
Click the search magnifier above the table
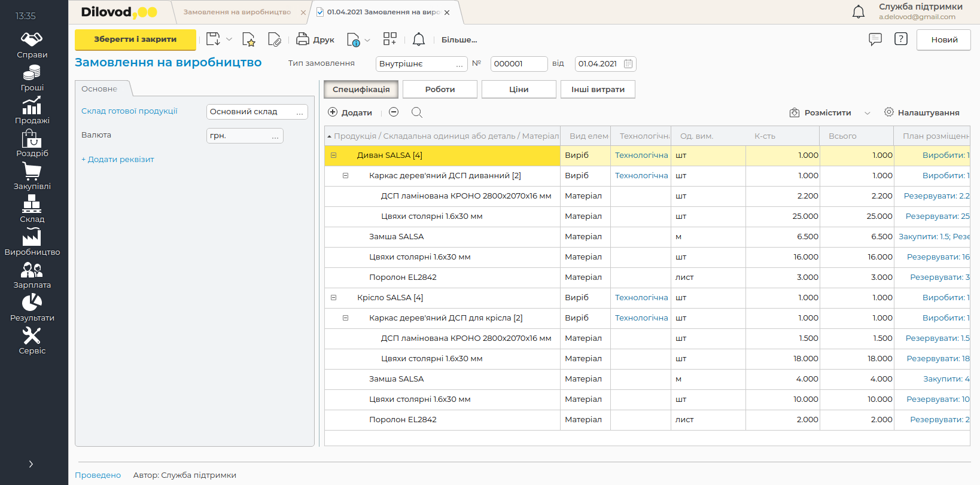[x=417, y=112]
